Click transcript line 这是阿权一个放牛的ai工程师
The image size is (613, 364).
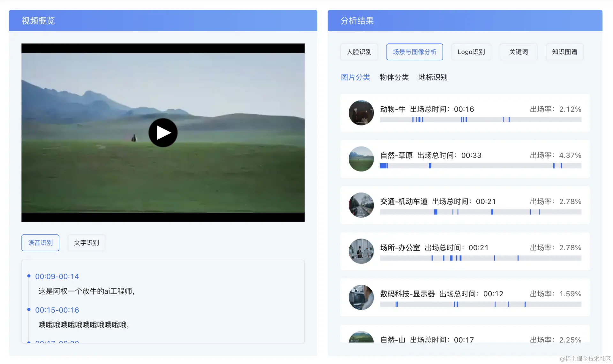(x=87, y=291)
